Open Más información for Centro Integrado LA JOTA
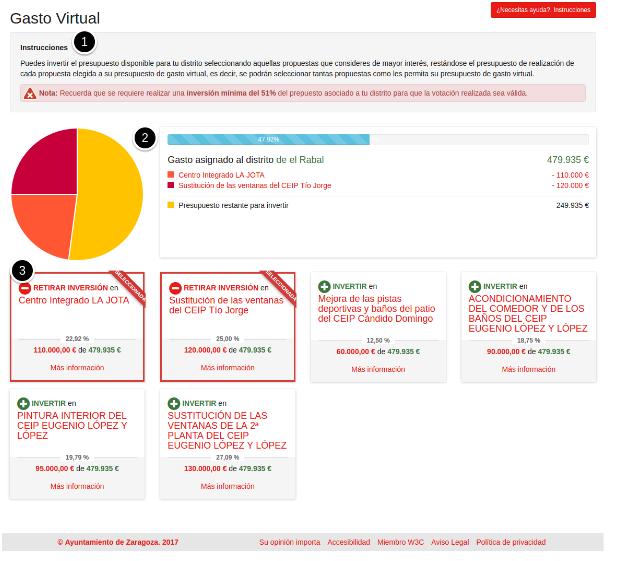 77,368
